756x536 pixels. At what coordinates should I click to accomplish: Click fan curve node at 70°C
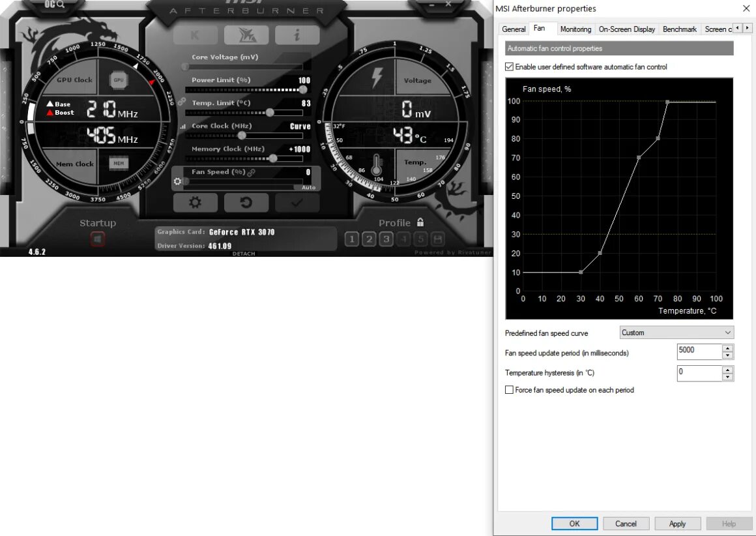(x=658, y=138)
